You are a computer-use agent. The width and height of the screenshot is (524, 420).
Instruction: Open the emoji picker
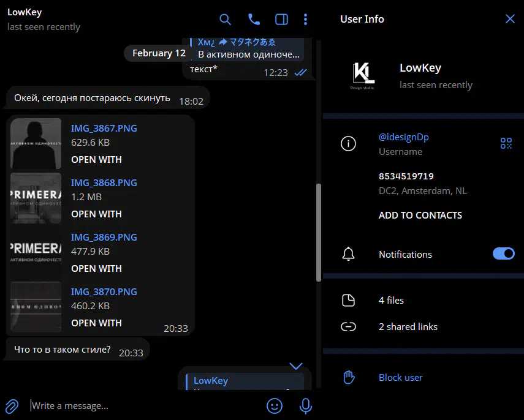tap(275, 405)
